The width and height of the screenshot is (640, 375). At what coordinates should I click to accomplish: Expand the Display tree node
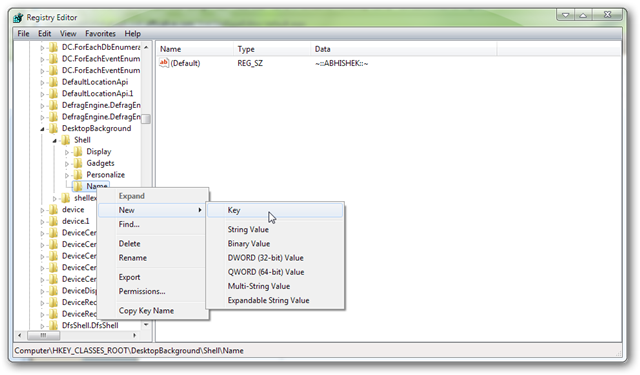[x=67, y=152]
